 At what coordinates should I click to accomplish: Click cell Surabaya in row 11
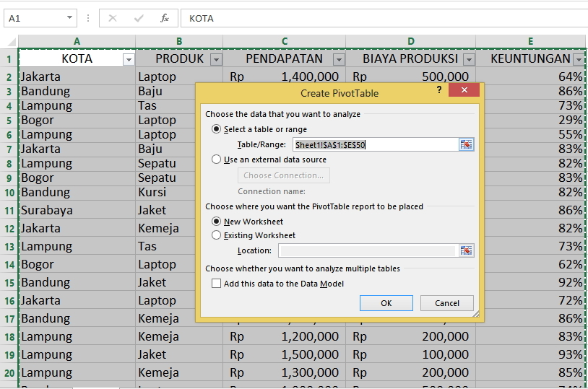click(77, 210)
